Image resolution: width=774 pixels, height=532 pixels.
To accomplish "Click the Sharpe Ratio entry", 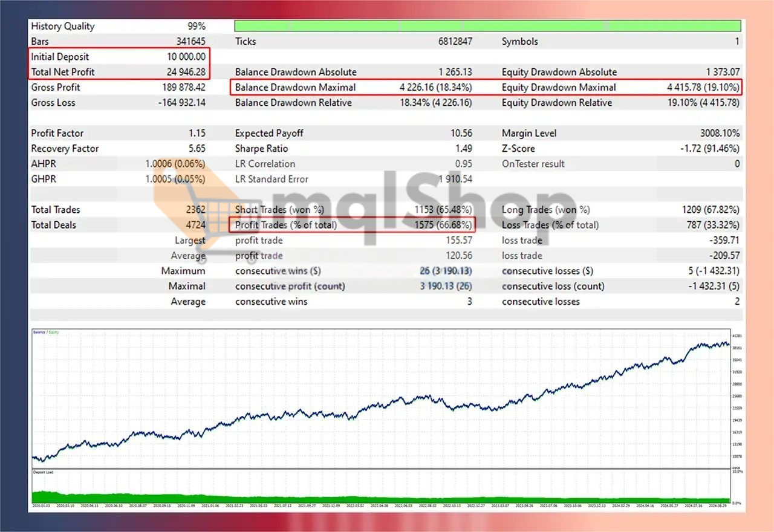I will pyautogui.click(x=261, y=148).
